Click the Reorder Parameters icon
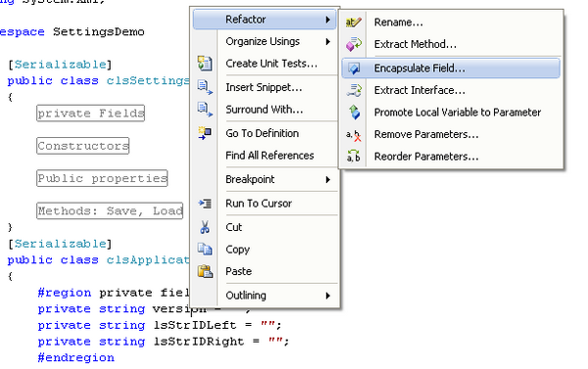Viewport: 588px width, 369px height. [x=353, y=156]
